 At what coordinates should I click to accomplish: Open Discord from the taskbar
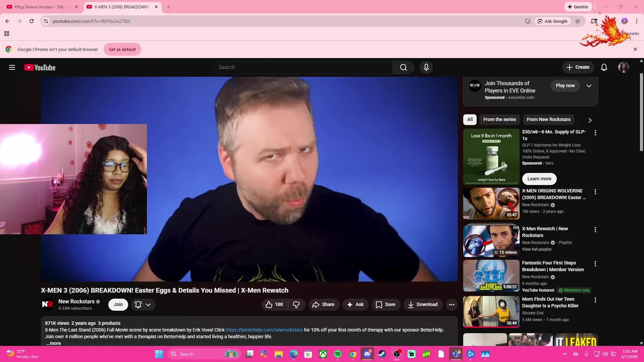[368, 354]
